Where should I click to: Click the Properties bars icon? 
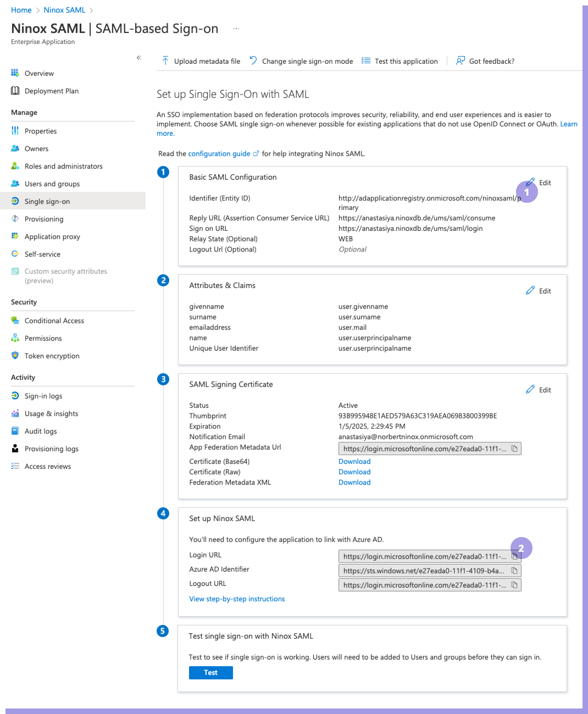click(15, 130)
